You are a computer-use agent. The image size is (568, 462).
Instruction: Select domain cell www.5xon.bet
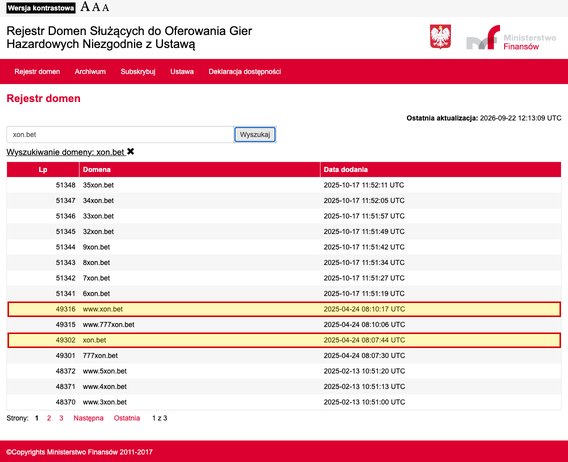point(105,371)
